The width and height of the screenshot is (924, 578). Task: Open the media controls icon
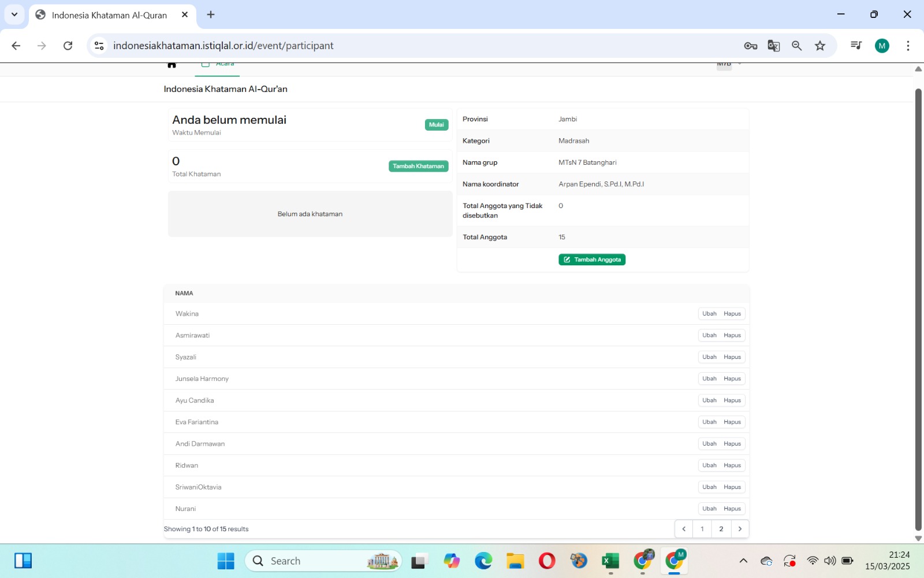(856, 46)
